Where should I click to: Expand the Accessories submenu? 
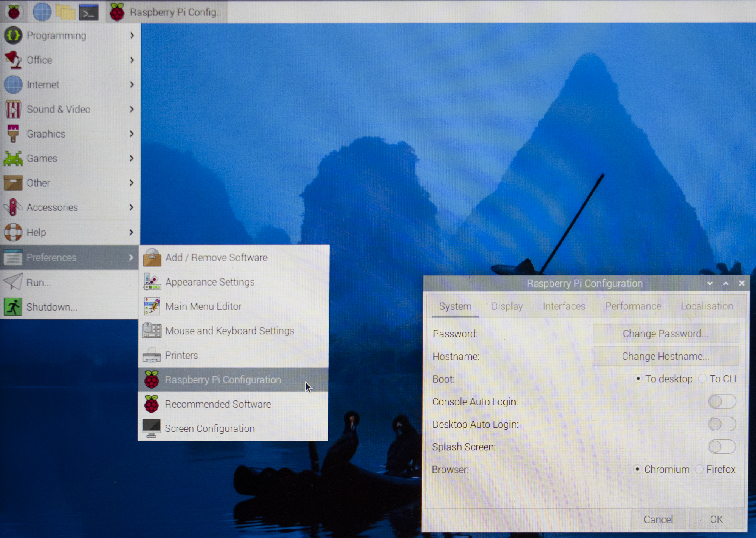[x=70, y=207]
